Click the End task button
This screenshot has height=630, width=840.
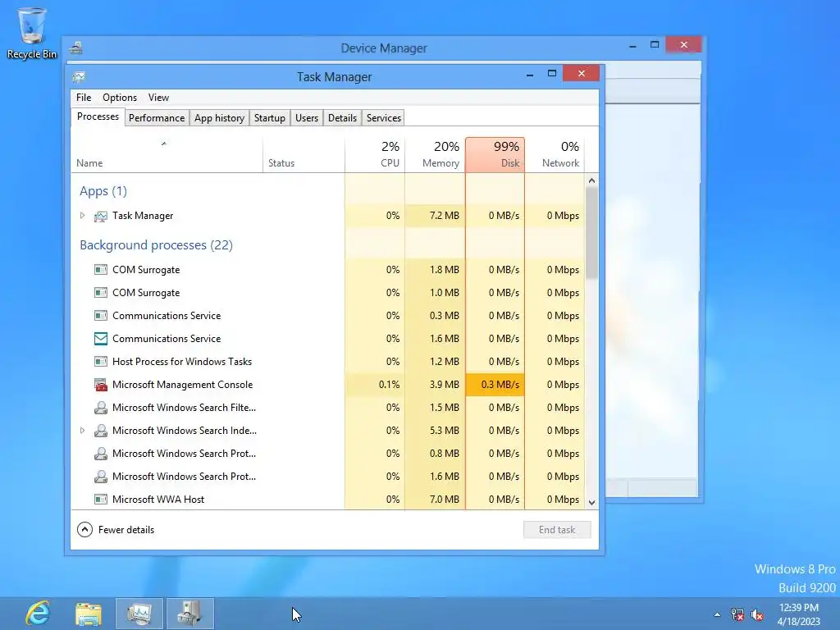(x=557, y=530)
